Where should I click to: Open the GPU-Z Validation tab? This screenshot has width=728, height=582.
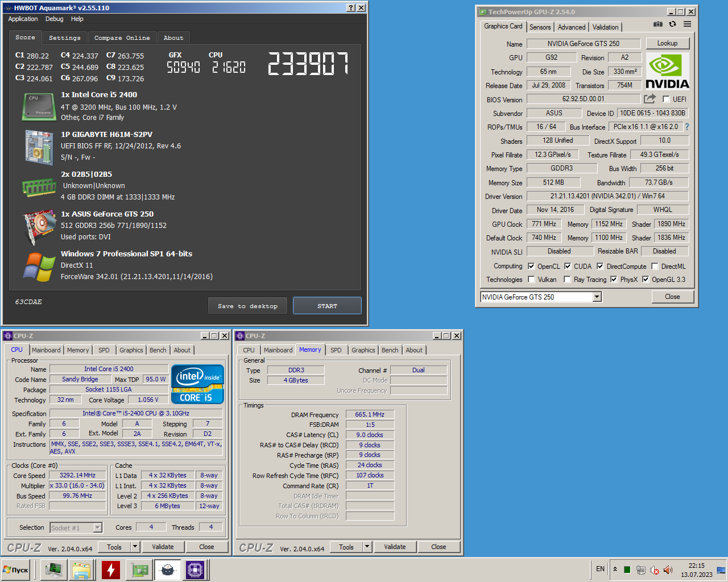point(605,27)
